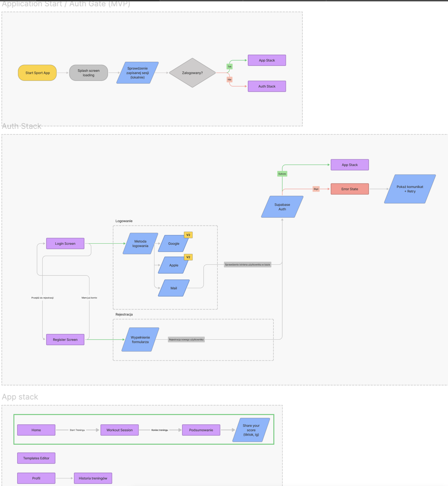Select the yellow Start Sport App node
Image resolution: width=448 pixels, height=486 pixels.
click(37, 73)
